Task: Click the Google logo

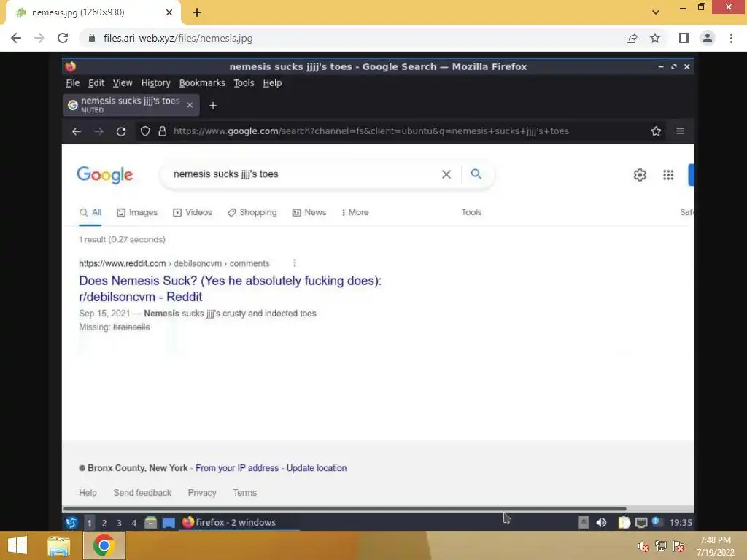Action: [x=105, y=175]
